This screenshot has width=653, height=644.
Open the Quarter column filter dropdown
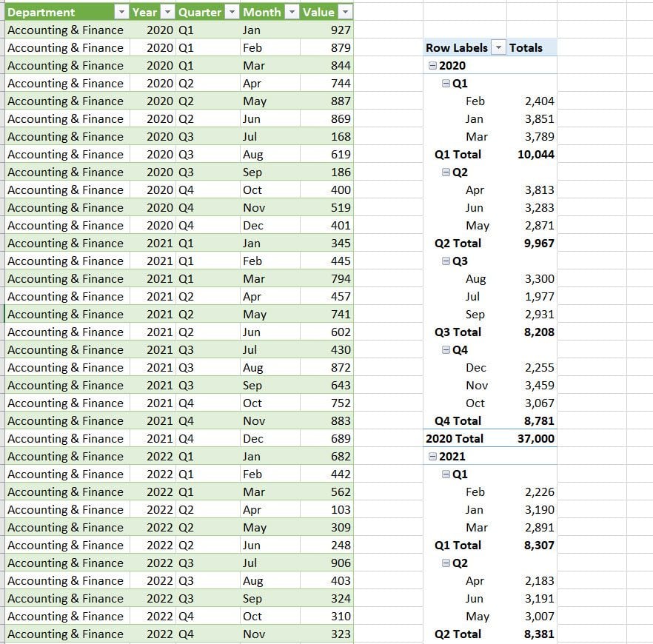[x=232, y=12]
